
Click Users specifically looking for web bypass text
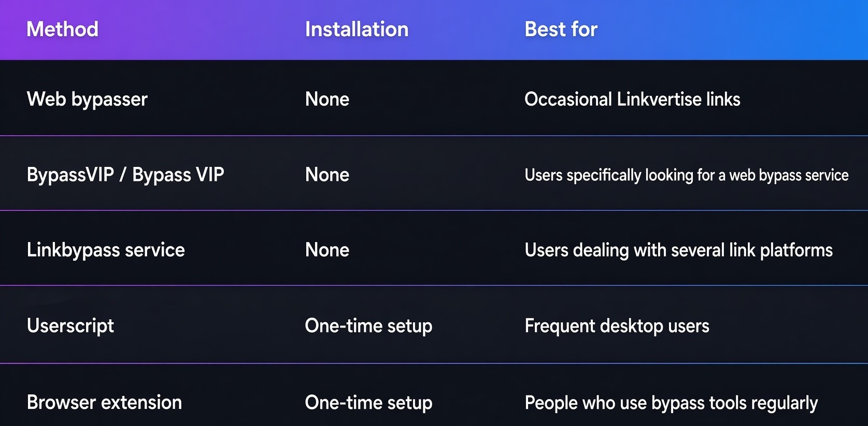687,175
